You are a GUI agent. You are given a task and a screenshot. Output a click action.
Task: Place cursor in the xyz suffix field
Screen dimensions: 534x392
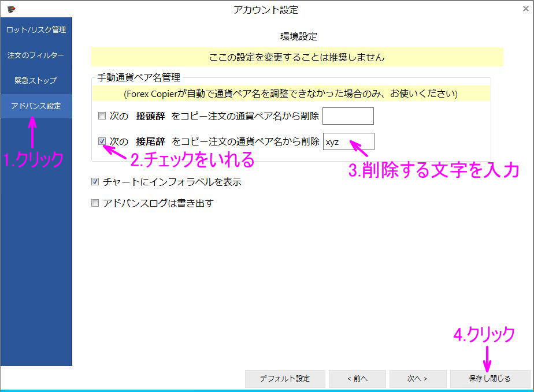pyautogui.click(x=348, y=141)
